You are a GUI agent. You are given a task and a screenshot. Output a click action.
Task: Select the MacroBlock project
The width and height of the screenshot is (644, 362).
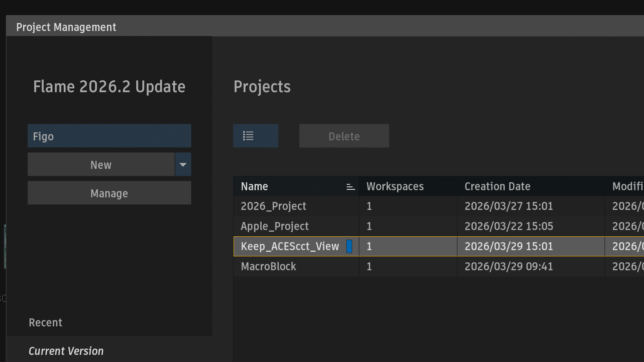point(268,266)
